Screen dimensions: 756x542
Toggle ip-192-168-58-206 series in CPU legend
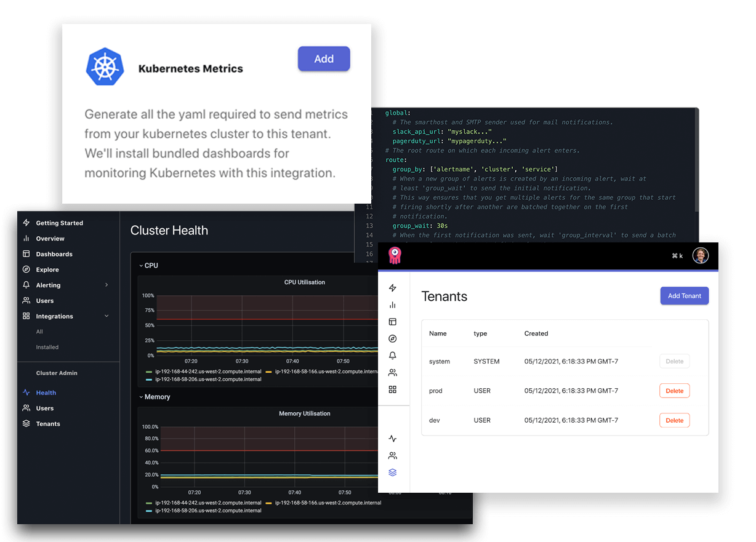click(x=204, y=379)
